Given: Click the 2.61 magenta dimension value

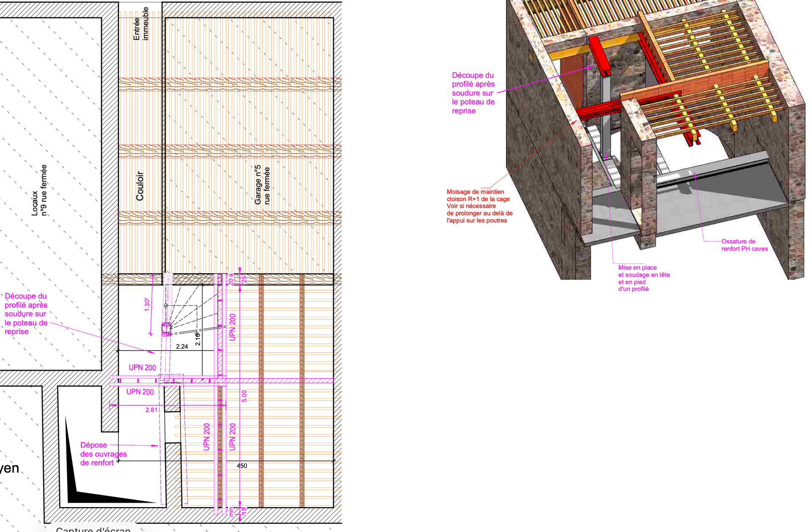Looking at the screenshot, I should pos(151,410).
